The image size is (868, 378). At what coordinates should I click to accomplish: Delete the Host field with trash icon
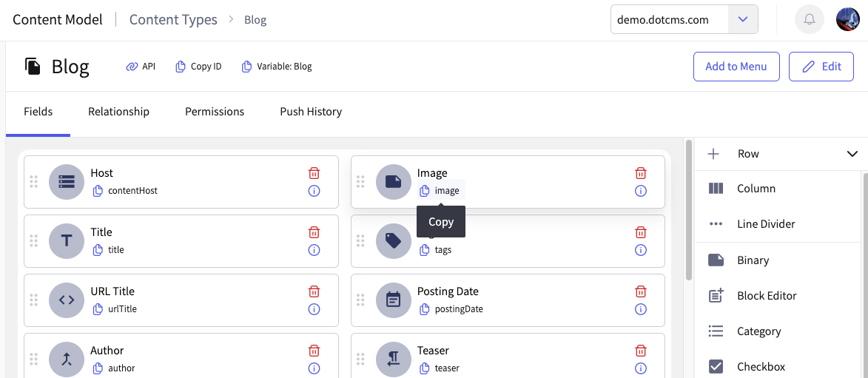pos(314,173)
